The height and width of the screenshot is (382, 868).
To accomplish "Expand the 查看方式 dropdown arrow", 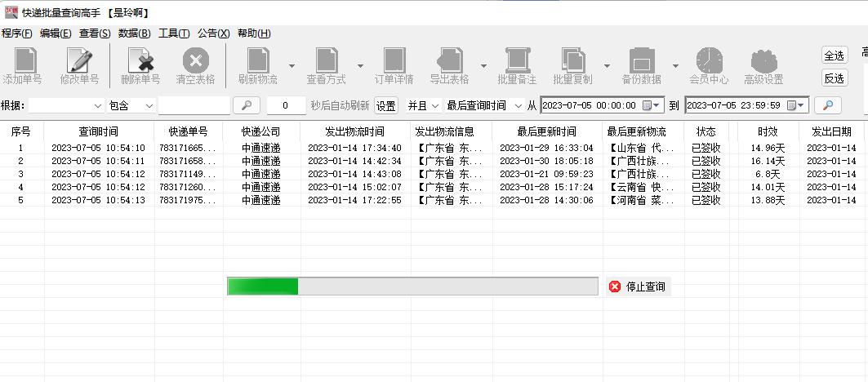I will pyautogui.click(x=360, y=66).
